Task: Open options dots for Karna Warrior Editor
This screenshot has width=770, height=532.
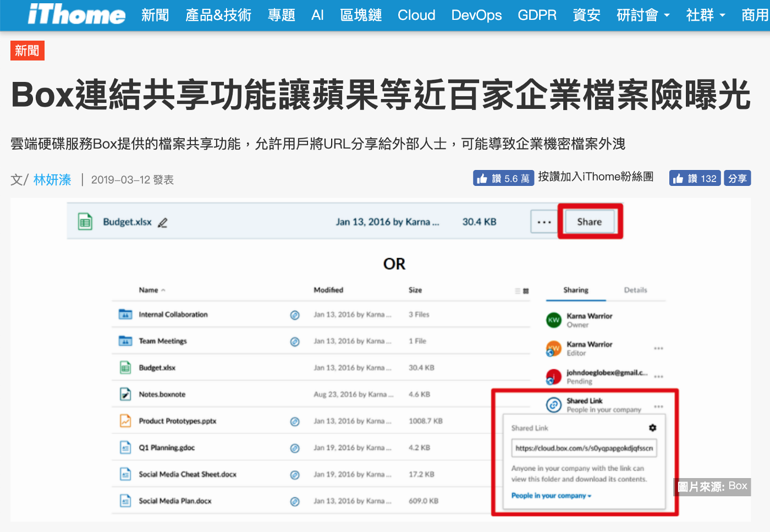Action: pos(658,348)
